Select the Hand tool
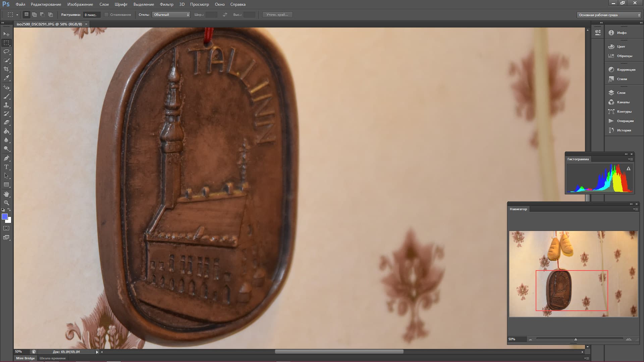644x362 pixels. 6,194
